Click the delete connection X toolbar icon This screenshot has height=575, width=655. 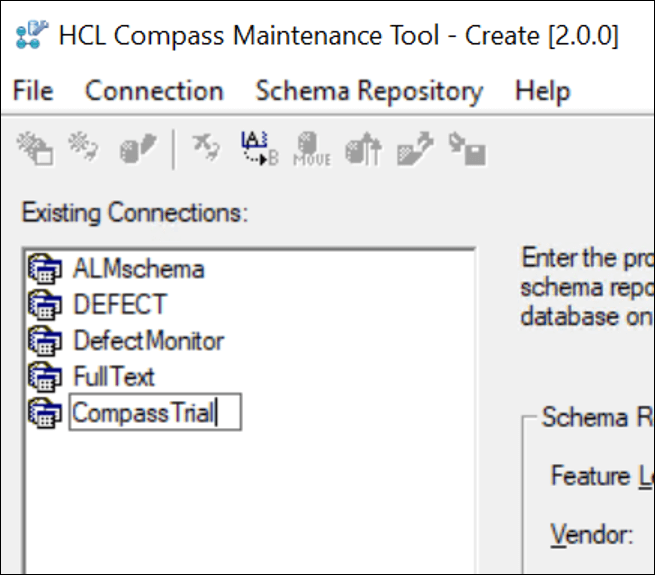[206, 147]
